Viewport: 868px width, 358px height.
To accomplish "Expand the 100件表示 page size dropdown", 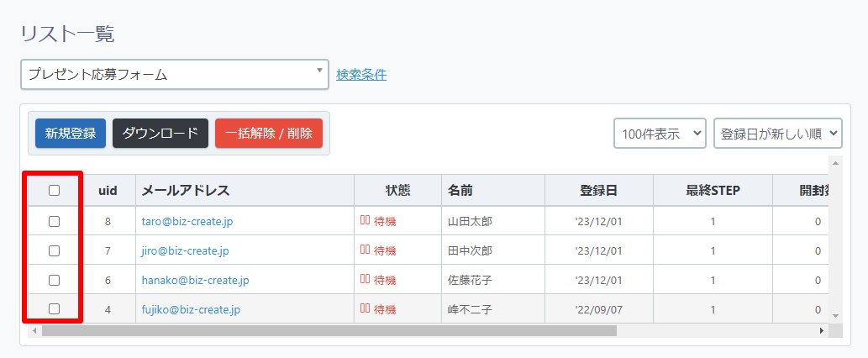I will (660, 134).
